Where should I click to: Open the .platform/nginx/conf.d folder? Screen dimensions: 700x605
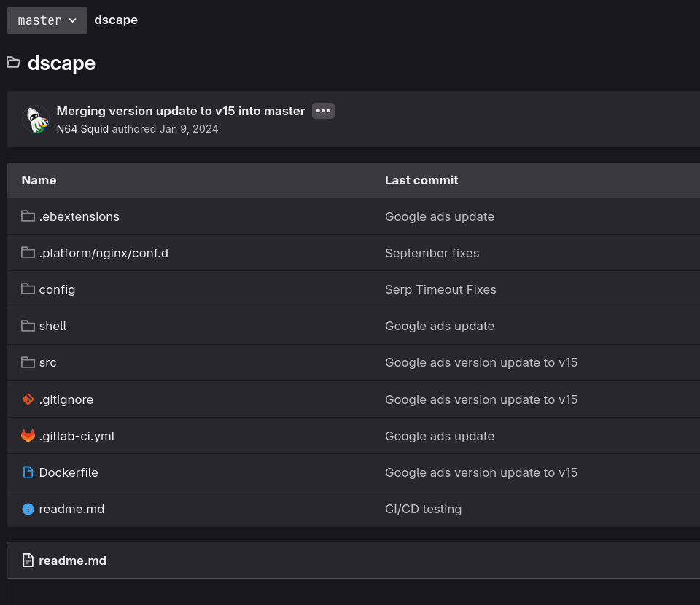pyautogui.click(x=104, y=253)
